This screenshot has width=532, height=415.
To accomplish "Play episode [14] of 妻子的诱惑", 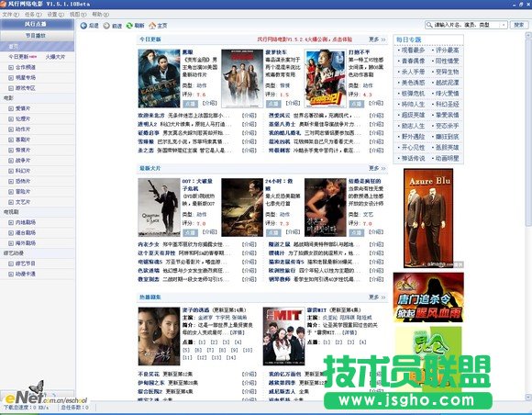I will click(231, 357).
